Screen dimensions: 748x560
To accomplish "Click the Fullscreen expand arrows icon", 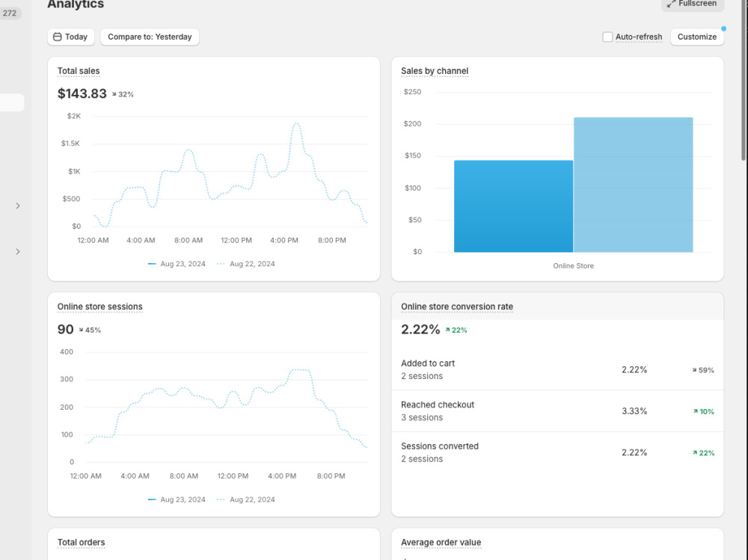I will tap(671, 4).
